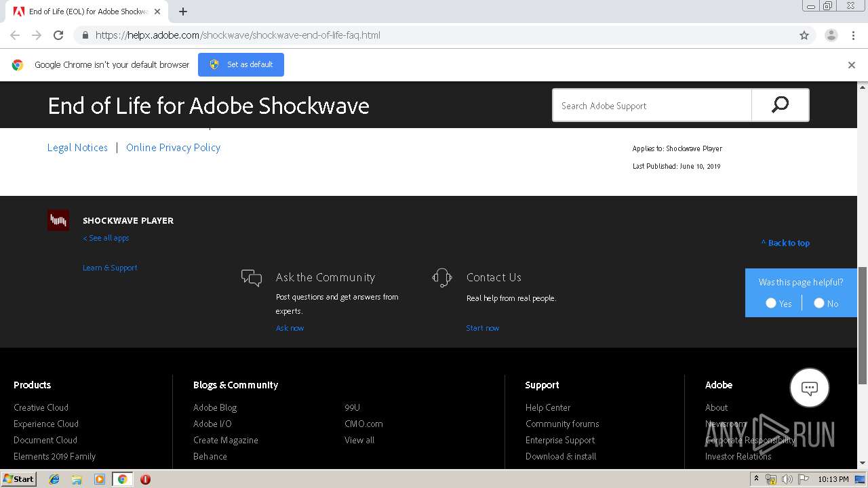Click the Ask the Community heading
Image resolution: width=868 pixels, height=488 pixels.
click(x=325, y=277)
